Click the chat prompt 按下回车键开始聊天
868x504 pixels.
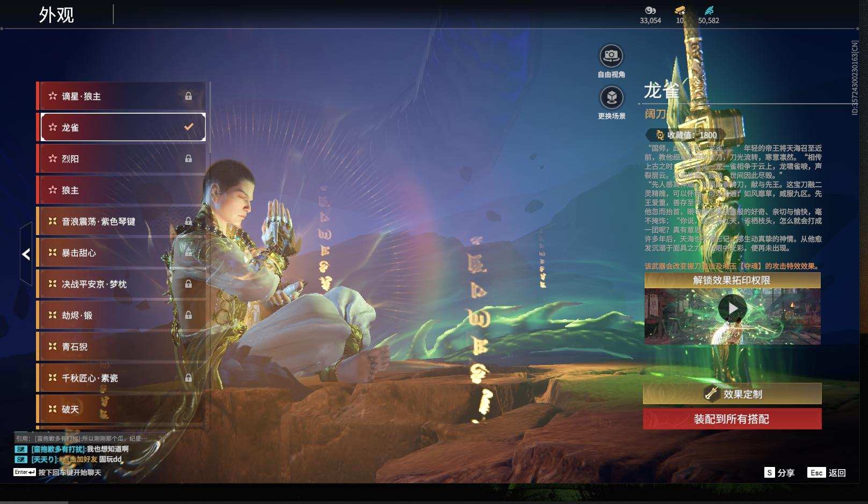(x=70, y=472)
